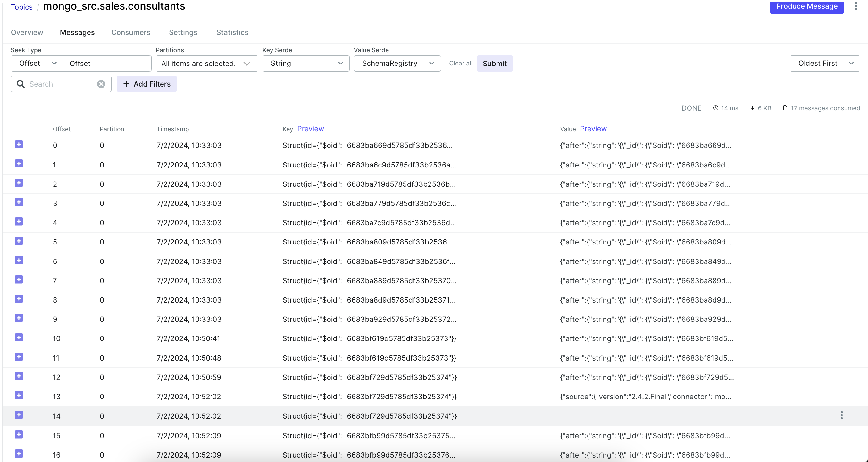Image resolution: width=868 pixels, height=462 pixels.
Task: Open top-right topic options kebab menu
Action: pos(856,6)
